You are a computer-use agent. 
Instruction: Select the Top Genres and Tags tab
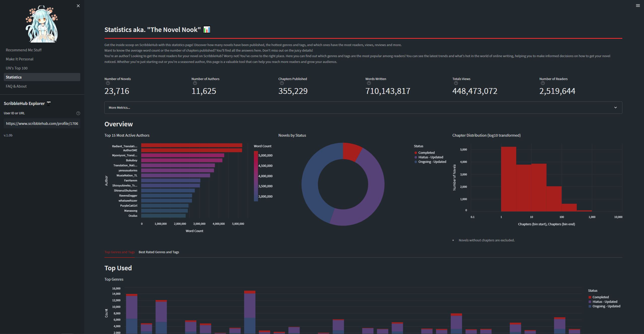[x=120, y=252]
